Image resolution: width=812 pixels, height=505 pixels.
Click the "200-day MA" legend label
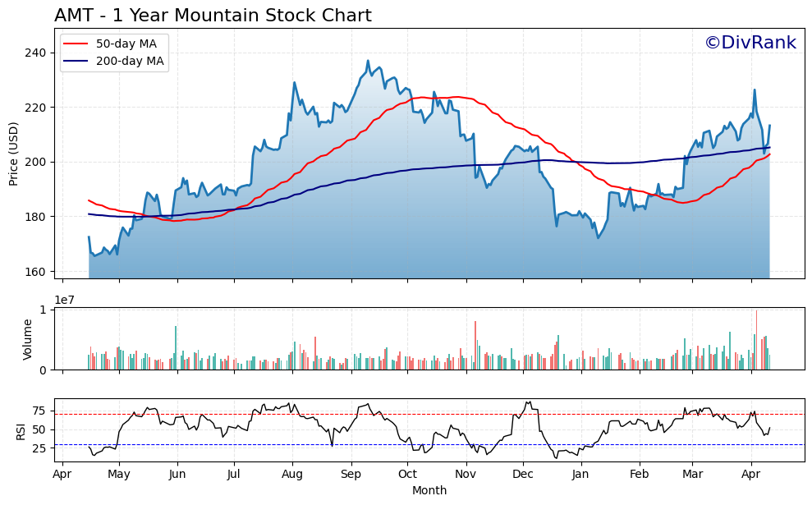(x=130, y=61)
